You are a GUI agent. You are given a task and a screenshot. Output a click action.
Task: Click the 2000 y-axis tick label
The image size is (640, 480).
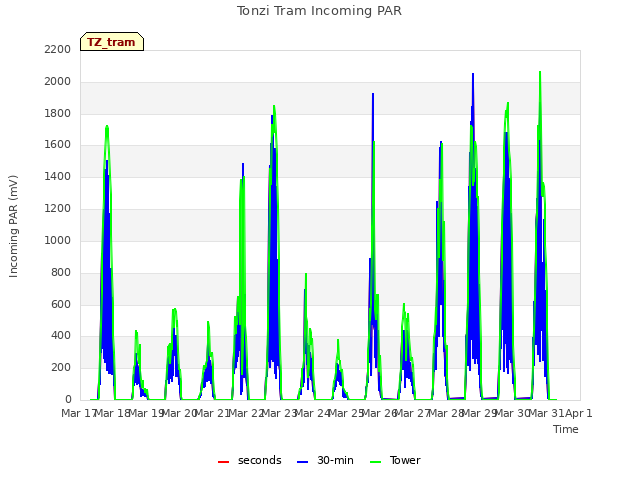point(58,82)
